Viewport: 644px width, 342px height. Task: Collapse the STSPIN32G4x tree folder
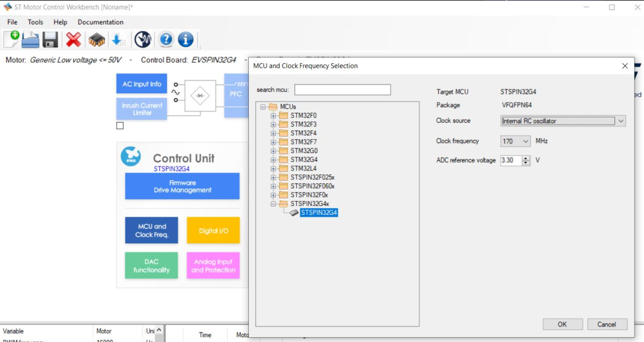(273, 204)
